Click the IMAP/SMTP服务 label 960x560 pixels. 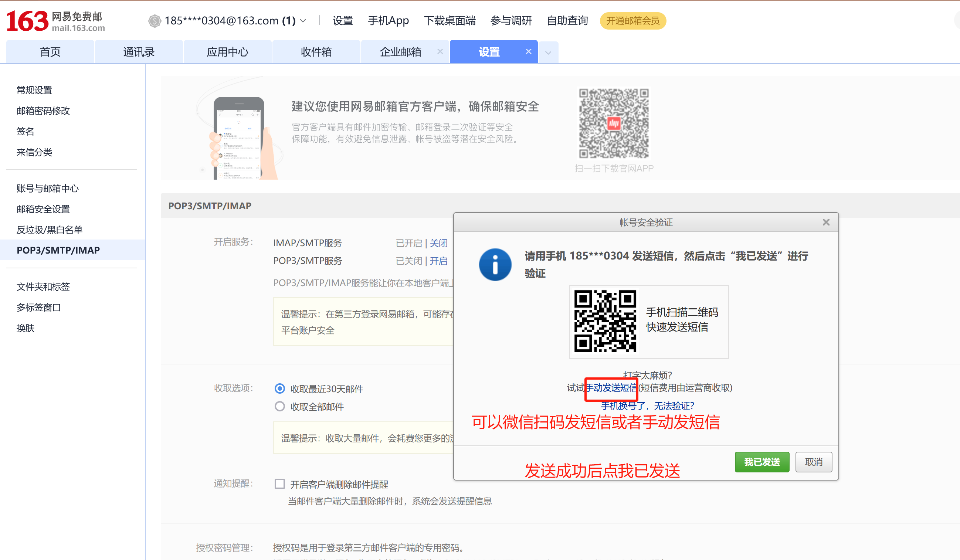click(x=308, y=243)
